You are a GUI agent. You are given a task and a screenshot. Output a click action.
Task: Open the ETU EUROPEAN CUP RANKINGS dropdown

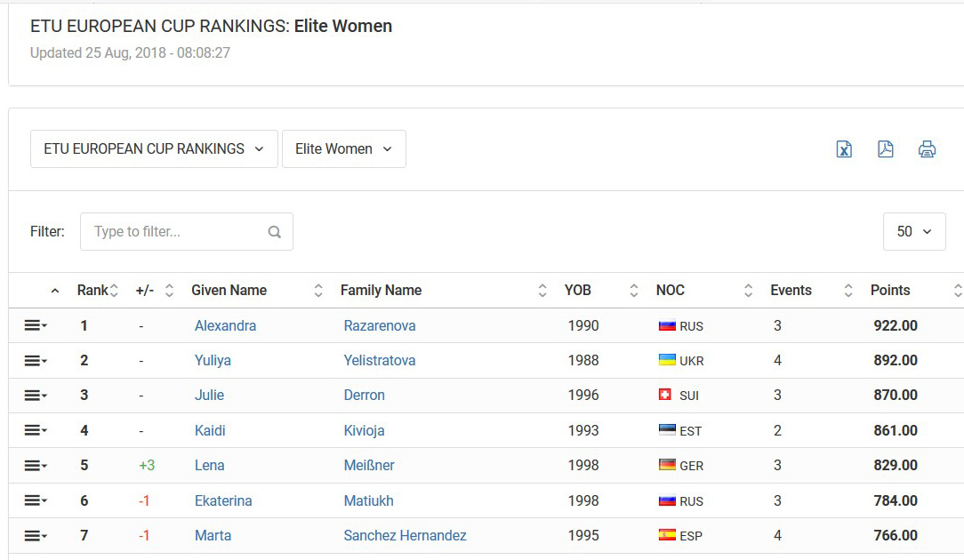click(154, 148)
